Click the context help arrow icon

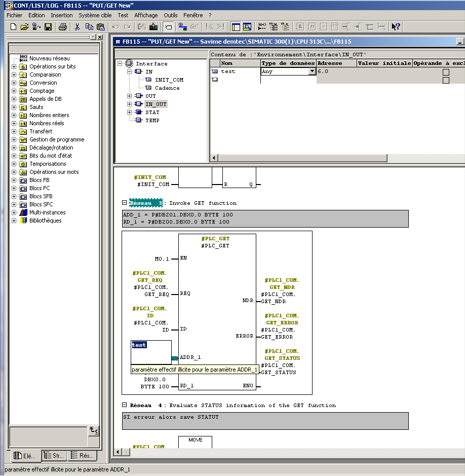coord(396,27)
